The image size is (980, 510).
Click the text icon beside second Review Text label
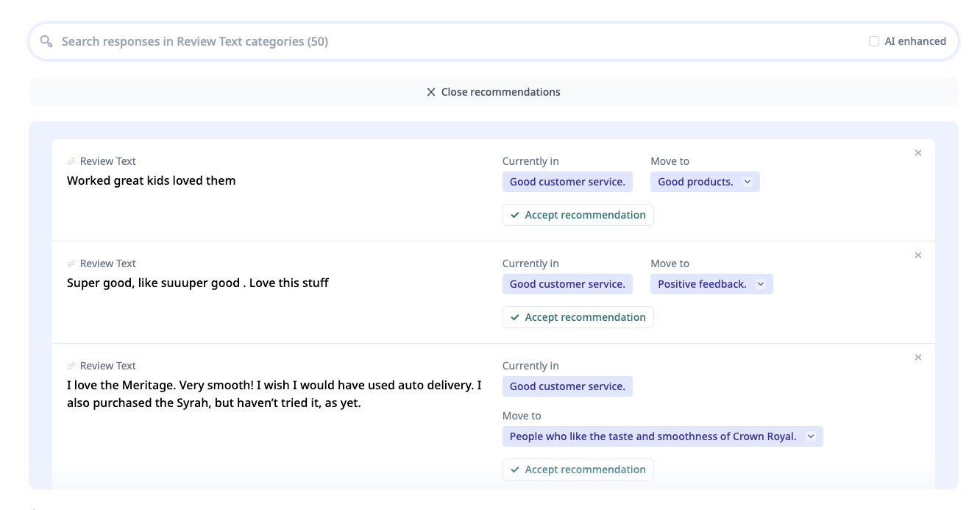(x=71, y=263)
